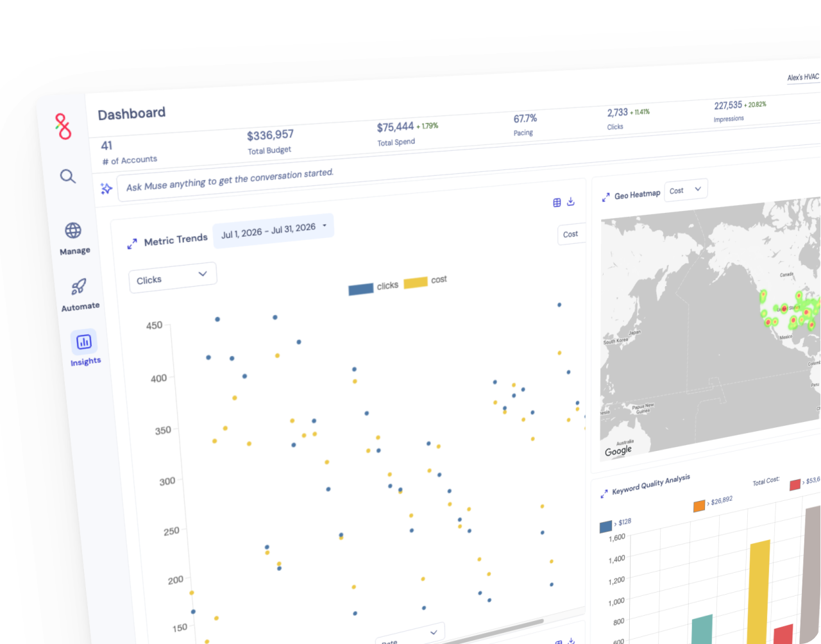Toggle the > $128 blue legend swatch
The image size is (821, 644).
coord(605,527)
